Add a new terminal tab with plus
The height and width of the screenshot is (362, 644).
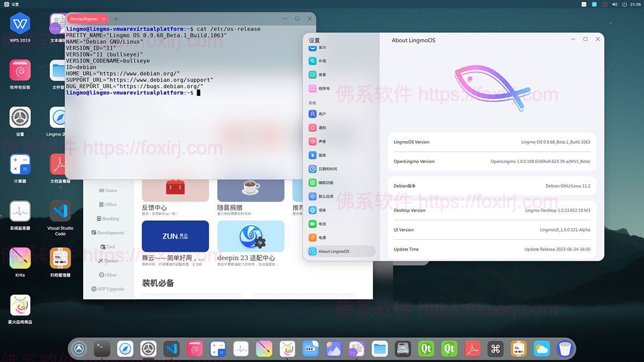click(x=116, y=19)
